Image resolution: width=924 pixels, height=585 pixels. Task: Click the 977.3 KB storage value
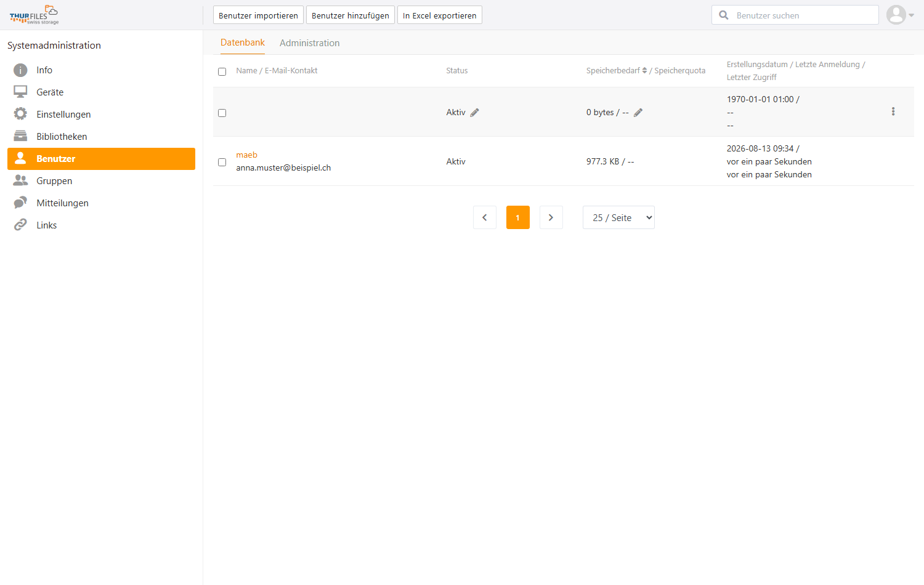click(602, 162)
